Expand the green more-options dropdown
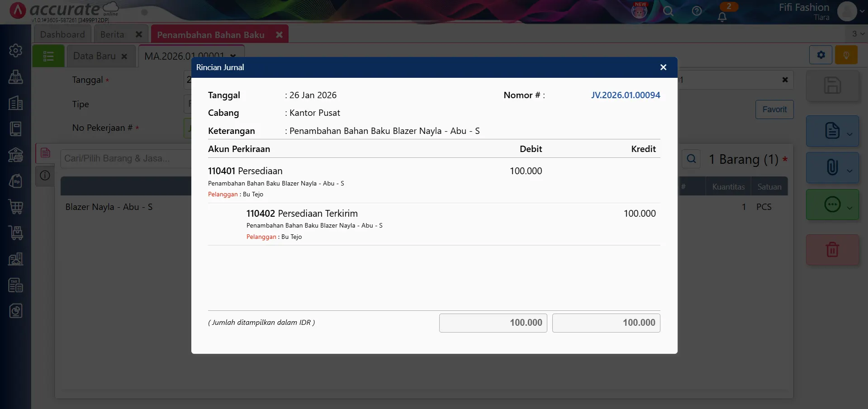The height and width of the screenshot is (409, 868). (x=849, y=208)
